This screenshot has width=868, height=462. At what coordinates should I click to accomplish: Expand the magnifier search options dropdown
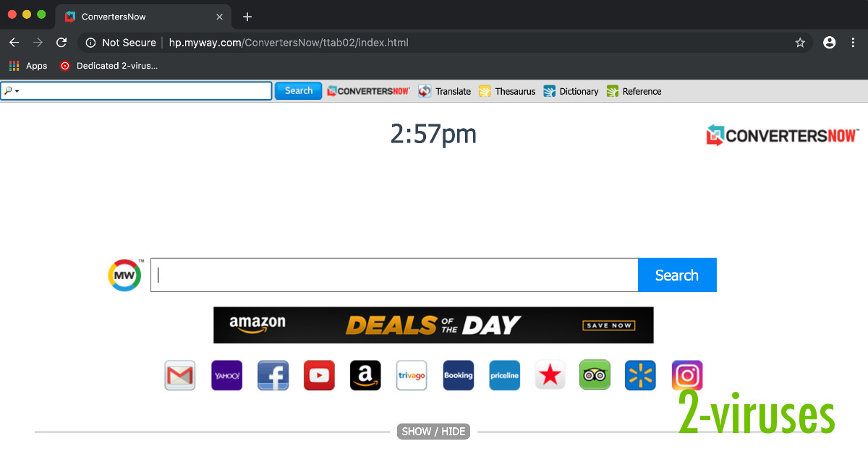(12, 90)
